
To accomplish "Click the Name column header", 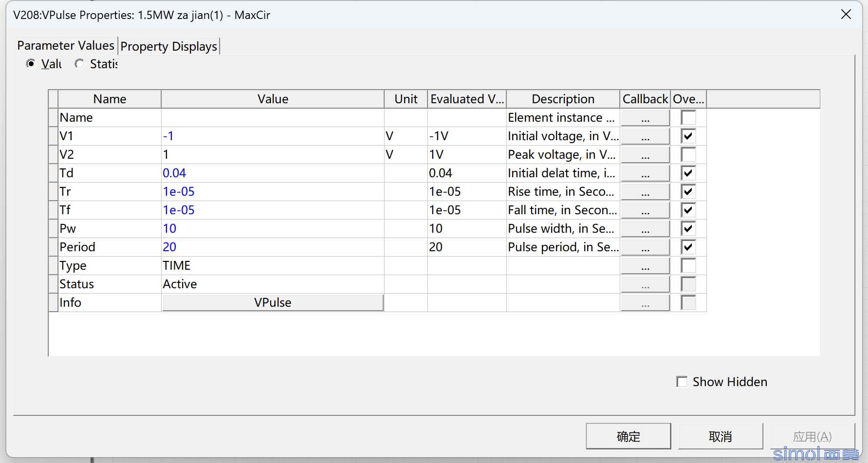I will [110, 99].
